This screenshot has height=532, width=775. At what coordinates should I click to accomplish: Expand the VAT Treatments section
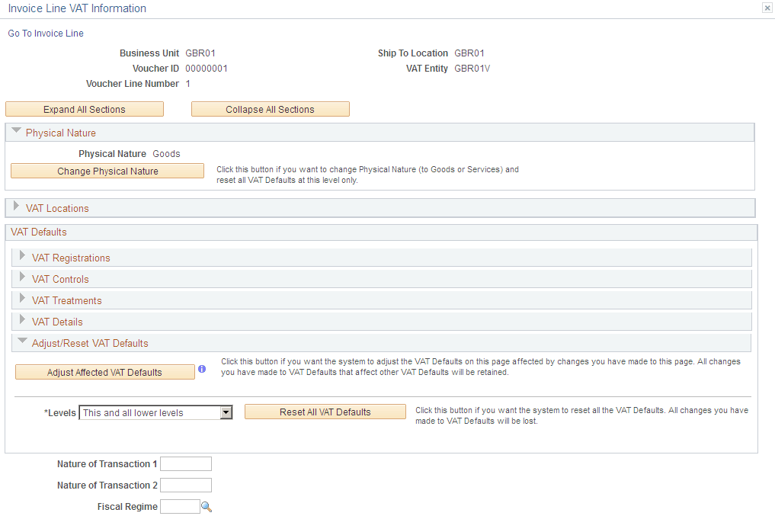[x=21, y=300]
